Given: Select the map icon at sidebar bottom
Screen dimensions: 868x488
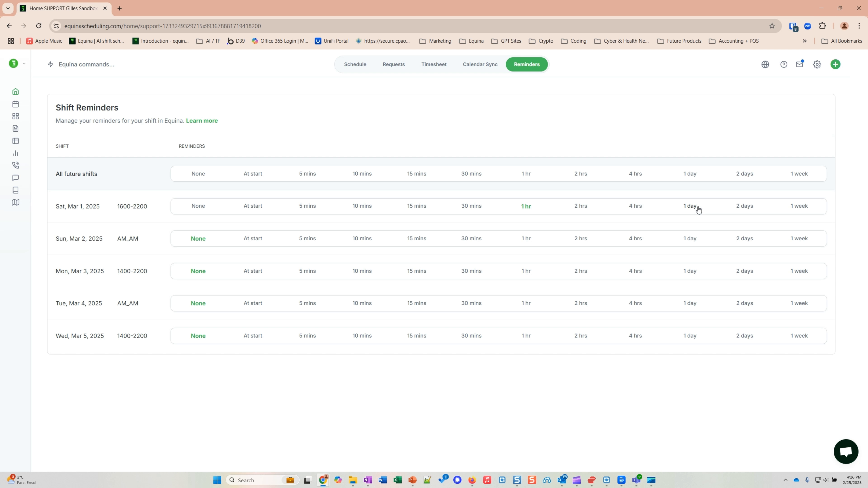Looking at the screenshot, I should pyautogui.click(x=16, y=202).
